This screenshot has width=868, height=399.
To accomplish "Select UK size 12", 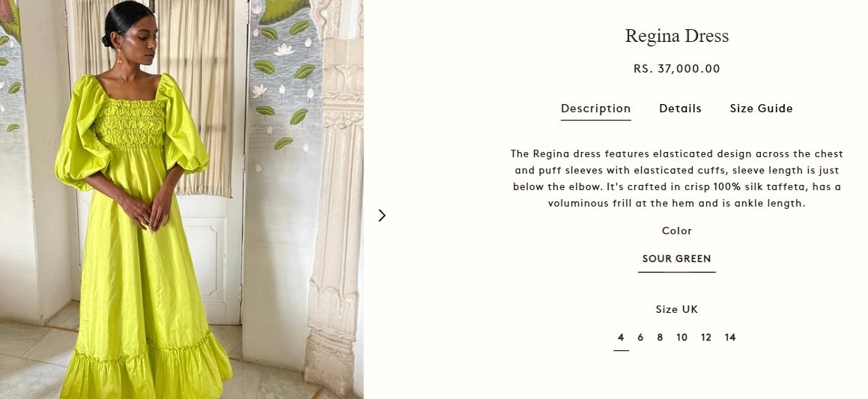I will (705, 337).
